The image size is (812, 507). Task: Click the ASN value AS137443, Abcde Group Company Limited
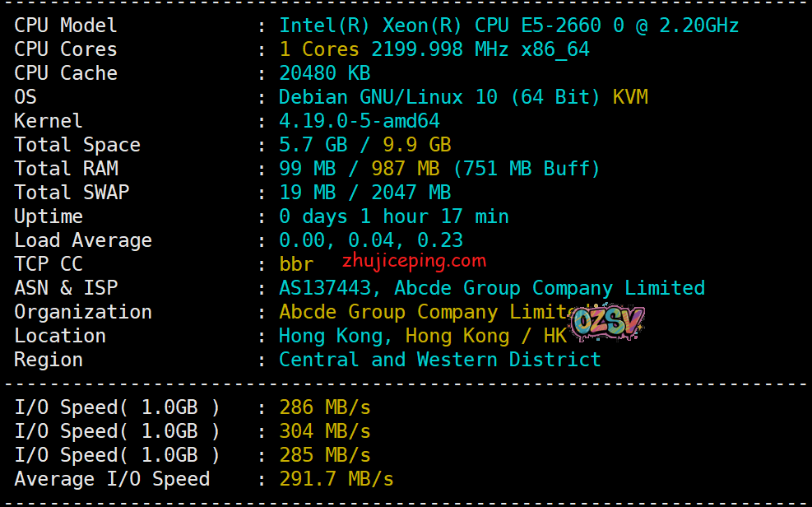pyautogui.click(x=492, y=287)
